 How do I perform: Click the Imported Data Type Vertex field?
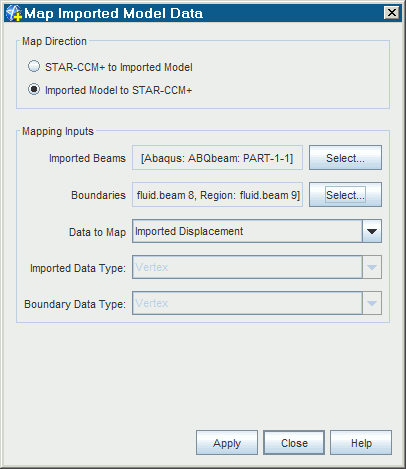(247, 267)
